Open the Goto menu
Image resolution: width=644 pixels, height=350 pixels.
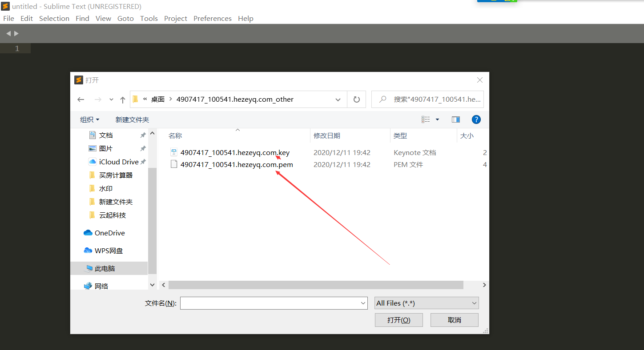coord(125,18)
